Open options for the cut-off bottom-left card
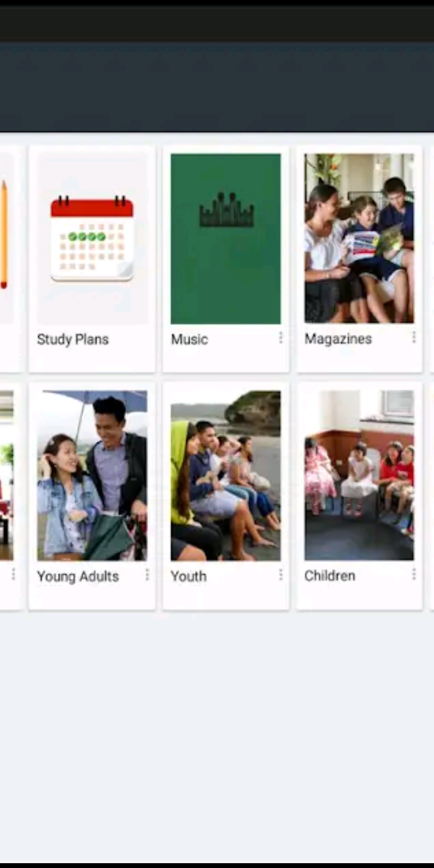This screenshot has height=868, width=434. pyautogui.click(x=13, y=574)
